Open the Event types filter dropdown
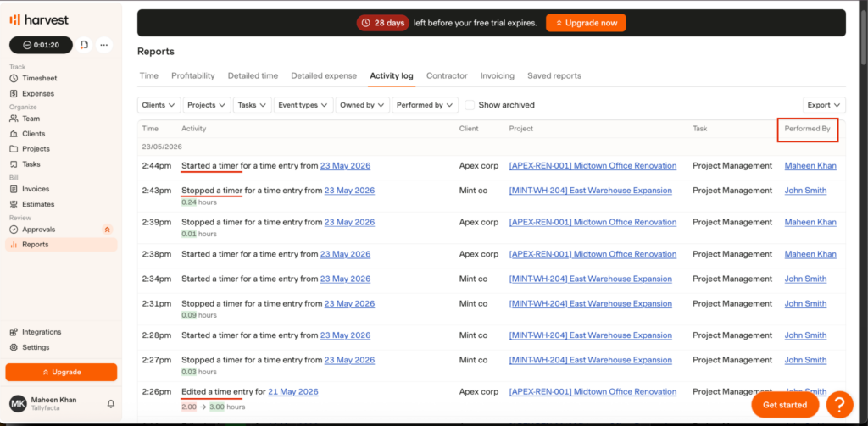Screen dimensions: 868x426 click(x=303, y=105)
